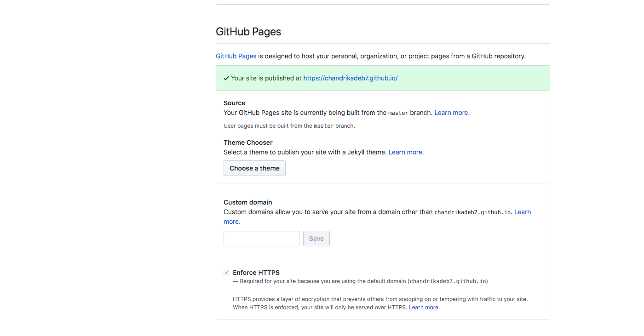Screen dimensions: 644x336
Task: Click the Choose a theme button
Action: click(x=254, y=168)
